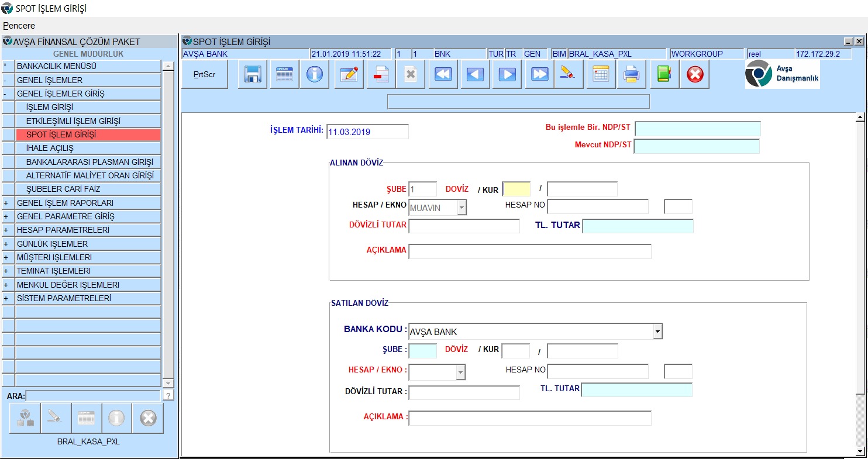Click the green book icon
Image resolution: width=868 pixels, height=459 pixels.
(664, 74)
